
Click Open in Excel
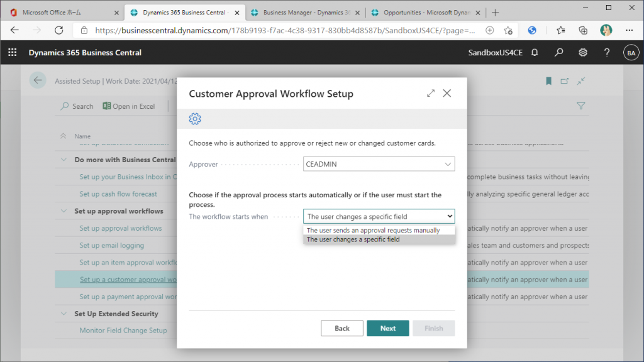pos(128,106)
